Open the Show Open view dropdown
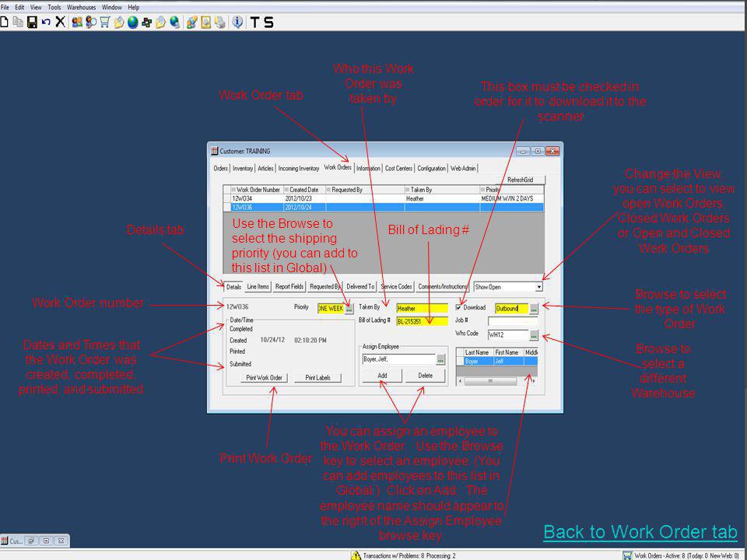This screenshot has height=560, width=747. pos(538,287)
